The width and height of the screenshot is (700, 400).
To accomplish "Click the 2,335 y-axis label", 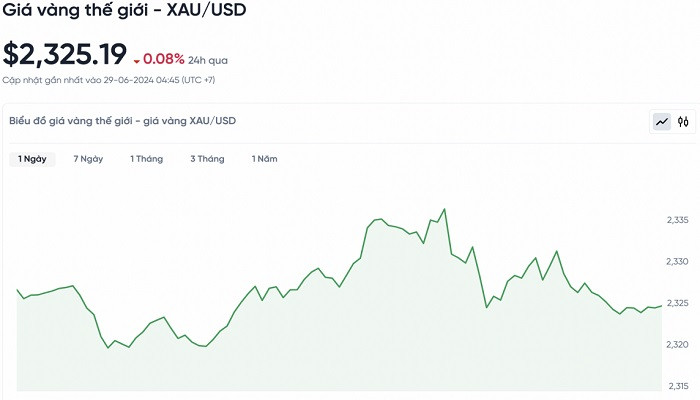I will click(678, 220).
